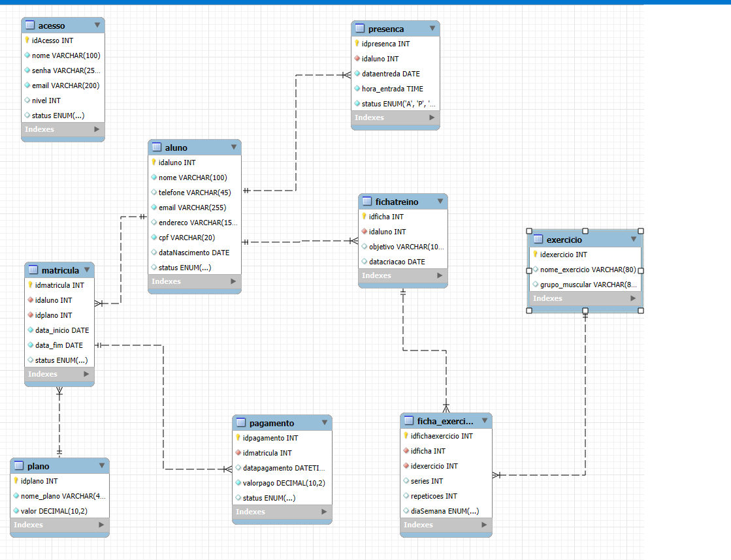Click the aluno table icon
Viewport: 731px width, 560px height.
pyautogui.click(x=156, y=148)
